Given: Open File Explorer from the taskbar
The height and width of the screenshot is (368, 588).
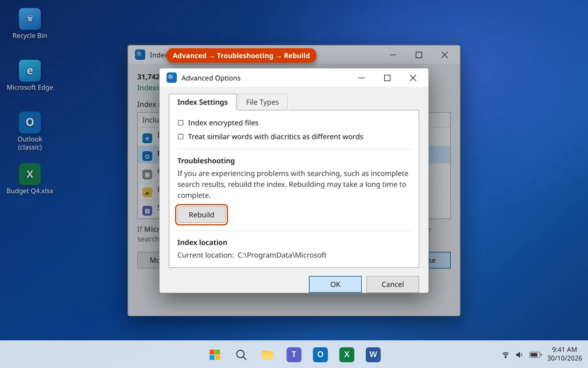Looking at the screenshot, I should coord(268,354).
